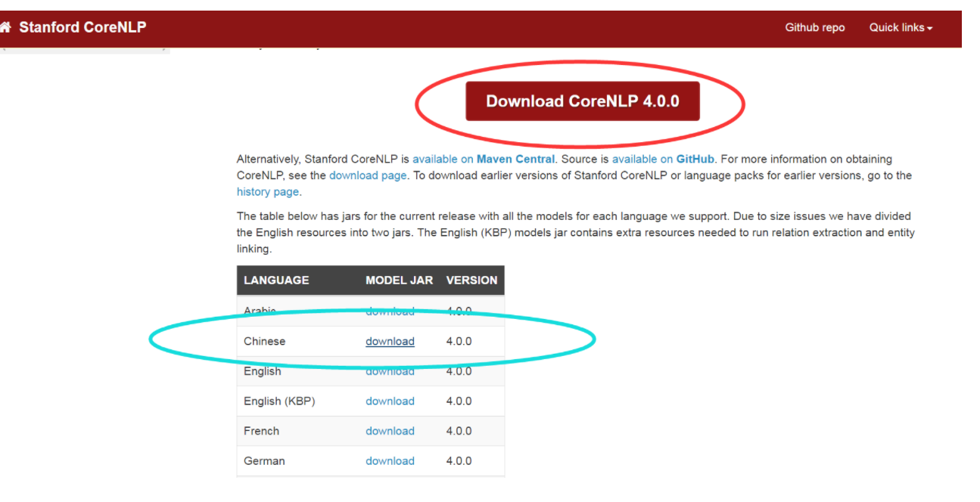
Task: Download the French model jar
Action: 390,431
